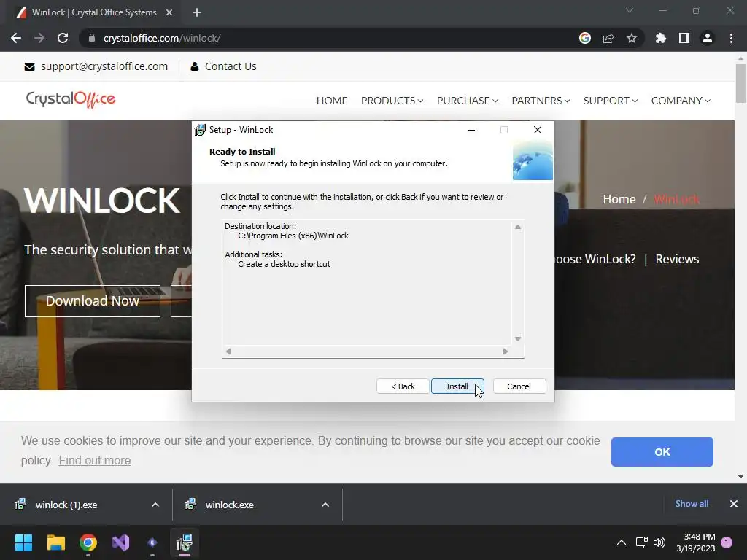
Task: View site info via the padlock icon
Action: 91,38
